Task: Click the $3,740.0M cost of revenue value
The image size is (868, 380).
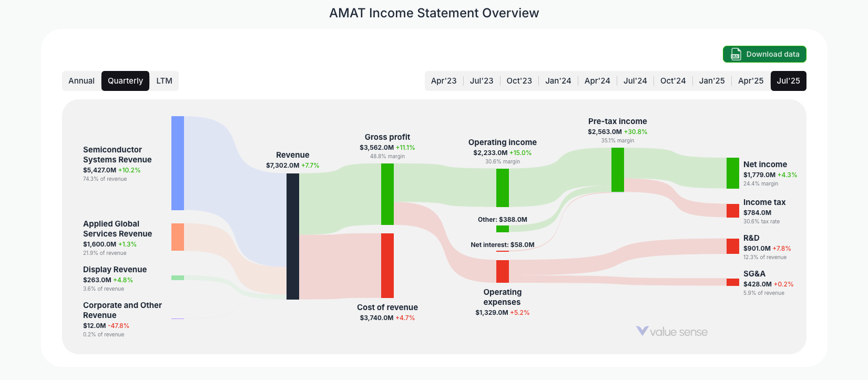Action: pyautogui.click(x=376, y=318)
